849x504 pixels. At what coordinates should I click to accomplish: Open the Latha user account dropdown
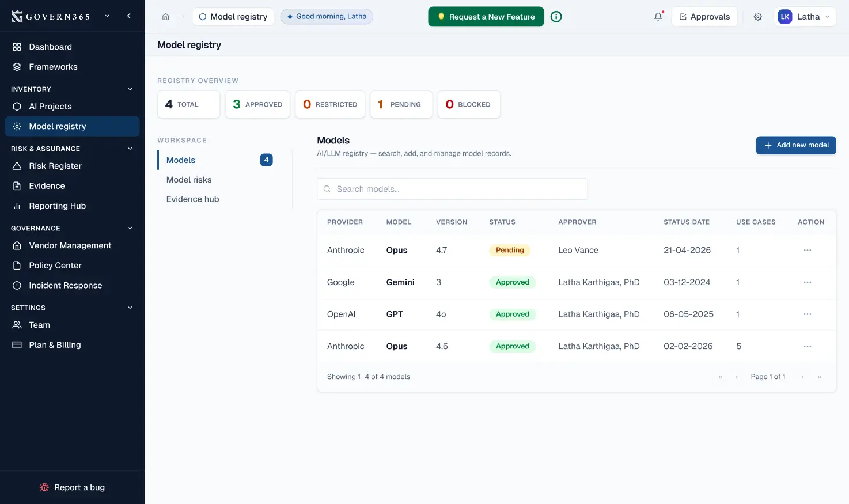[x=805, y=17]
